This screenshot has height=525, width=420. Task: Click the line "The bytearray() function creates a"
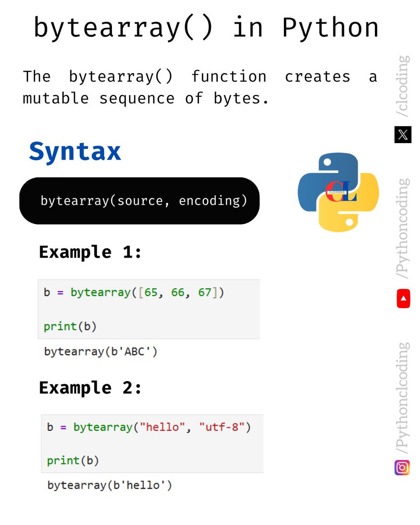(x=200, y=77)
